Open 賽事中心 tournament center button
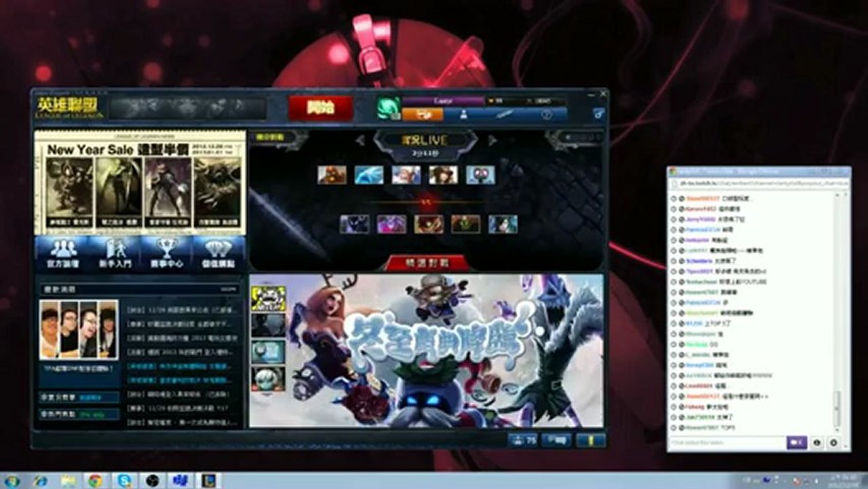Viewport: 868px width, 489px height. point(166,253)
